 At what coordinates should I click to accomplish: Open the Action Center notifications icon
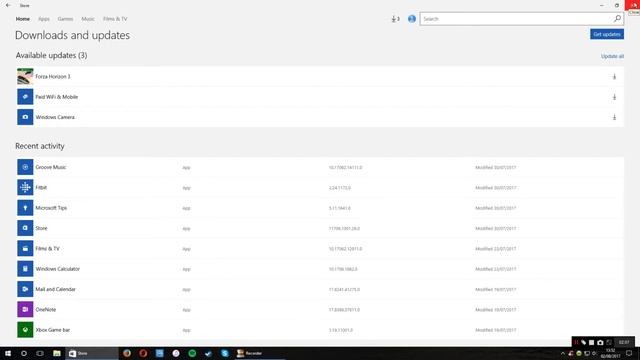(629, 353)
